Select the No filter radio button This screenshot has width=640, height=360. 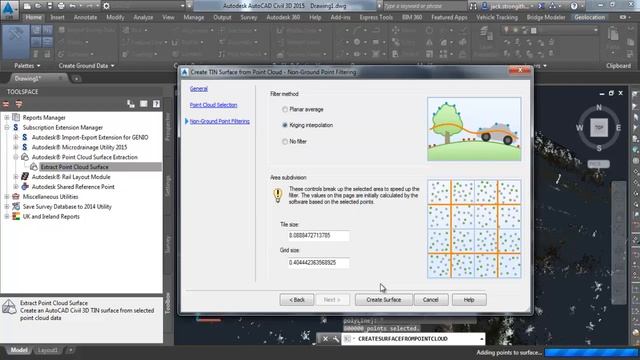285,142
